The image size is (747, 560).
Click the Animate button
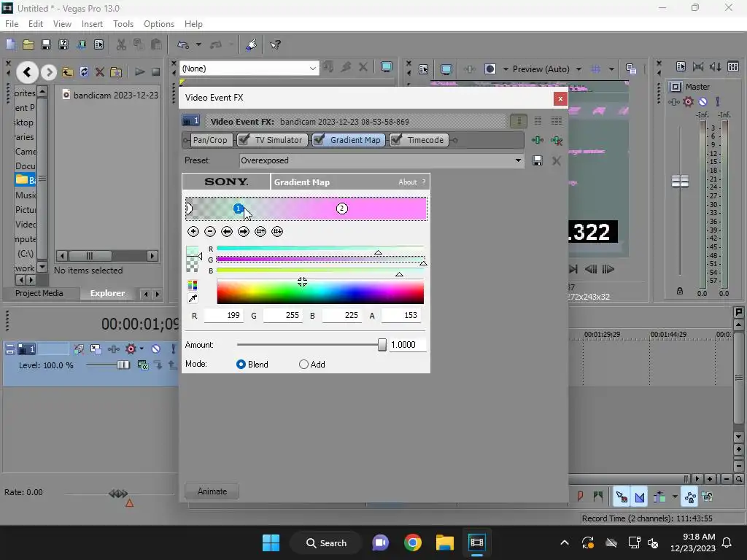point(212,491)
